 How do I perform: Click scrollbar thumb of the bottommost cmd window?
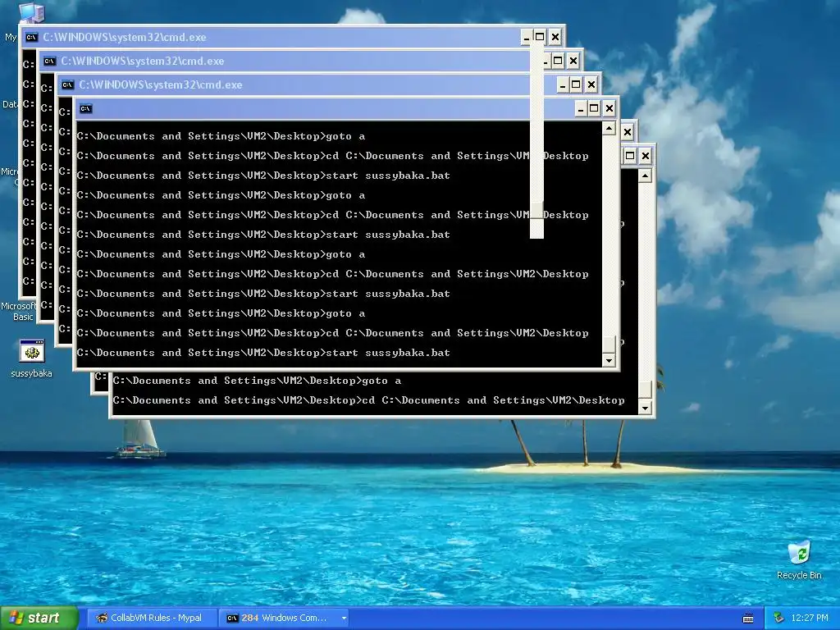click(645, 390)
